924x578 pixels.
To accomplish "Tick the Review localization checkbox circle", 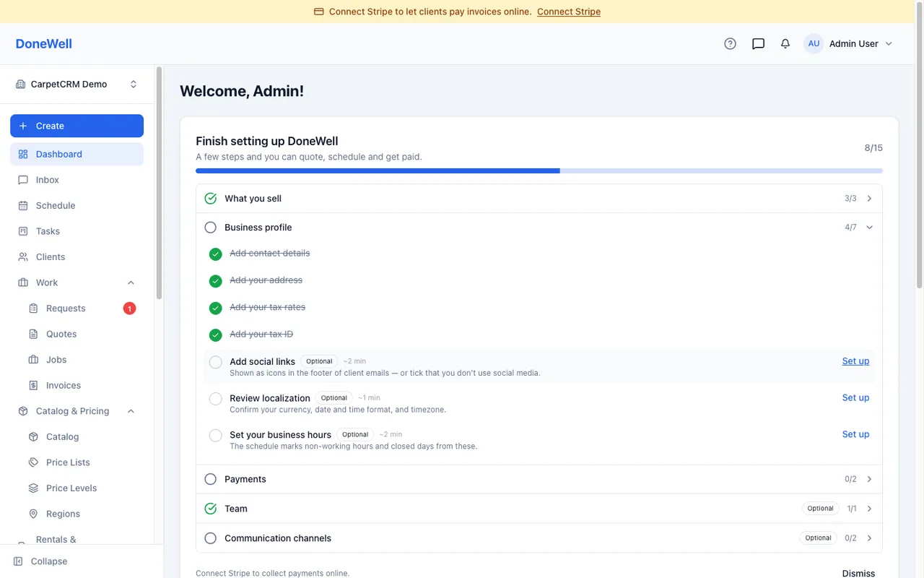I will point(216,399).
